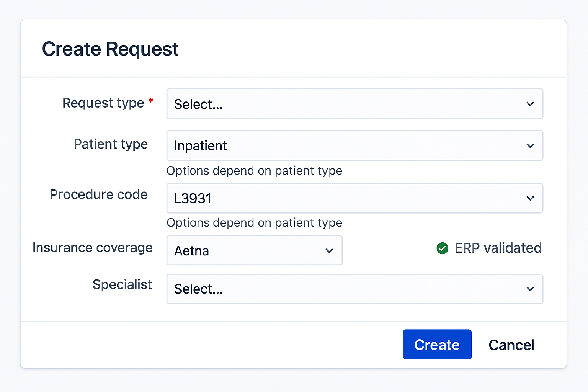Image resolution: width=588 pixels, height=392 pixels.
Task: Click the Insurance coverage field label
Action: [x=93, y=248]
